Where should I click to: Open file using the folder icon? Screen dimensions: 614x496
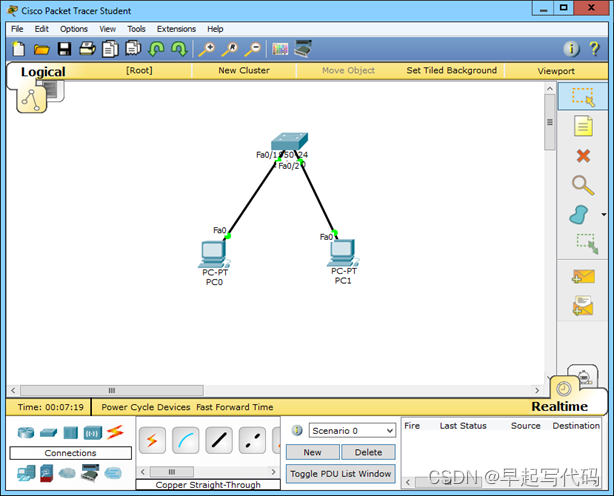pos(41,49)
